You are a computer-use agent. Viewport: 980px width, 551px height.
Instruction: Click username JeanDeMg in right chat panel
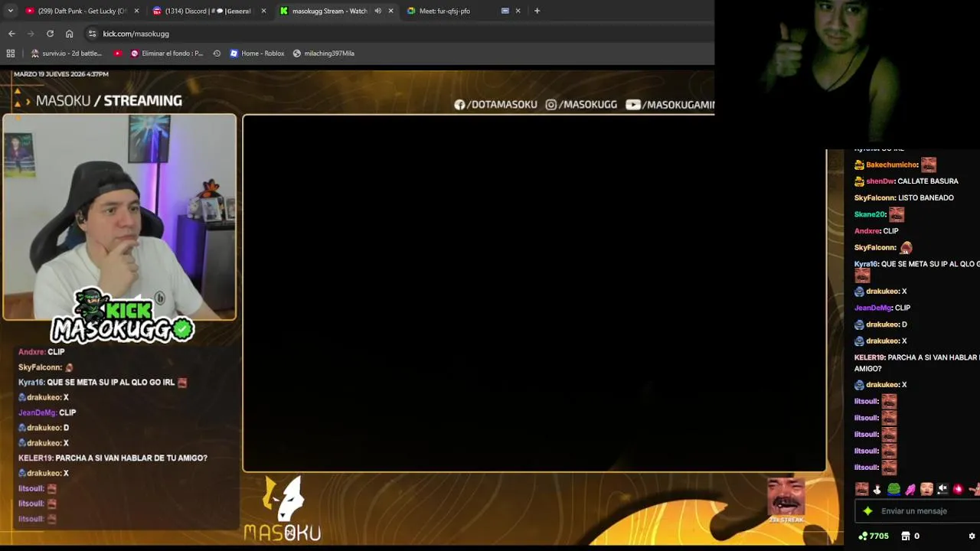coord(873,308)
